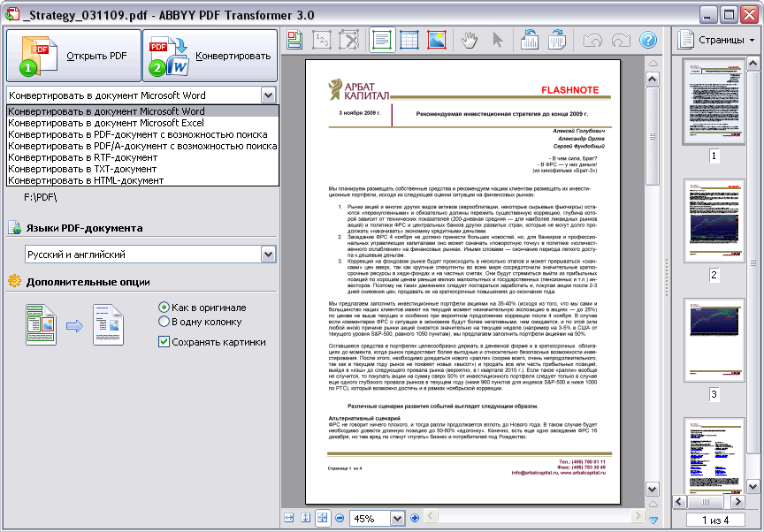This screenshot has width=764, height=532.
Task: Minimize the PDF Transformer window
Action: 708,15
